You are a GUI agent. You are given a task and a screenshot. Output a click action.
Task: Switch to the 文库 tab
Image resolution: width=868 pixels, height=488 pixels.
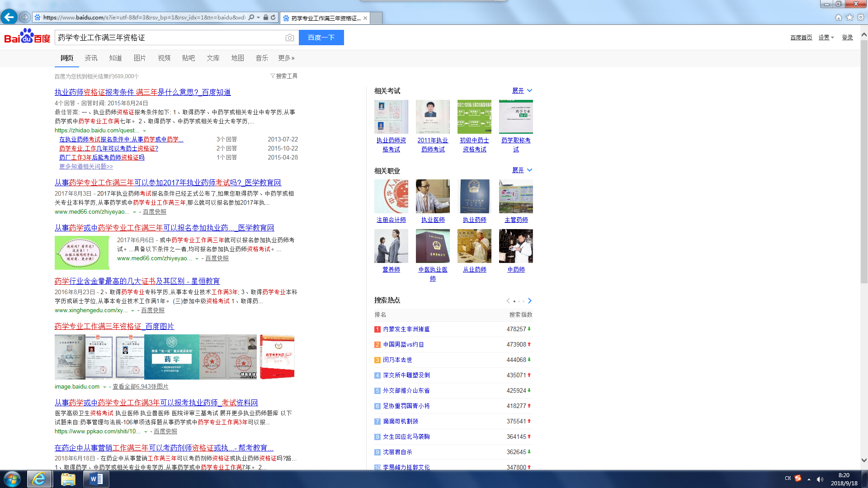click(213, 58)
